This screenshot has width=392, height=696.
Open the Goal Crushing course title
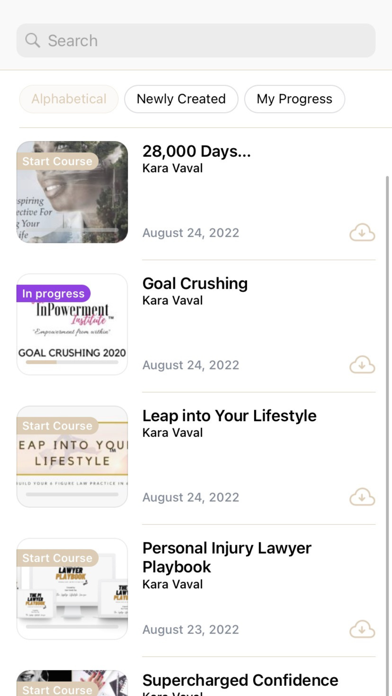pyautogui.click(x=195, y=283)
